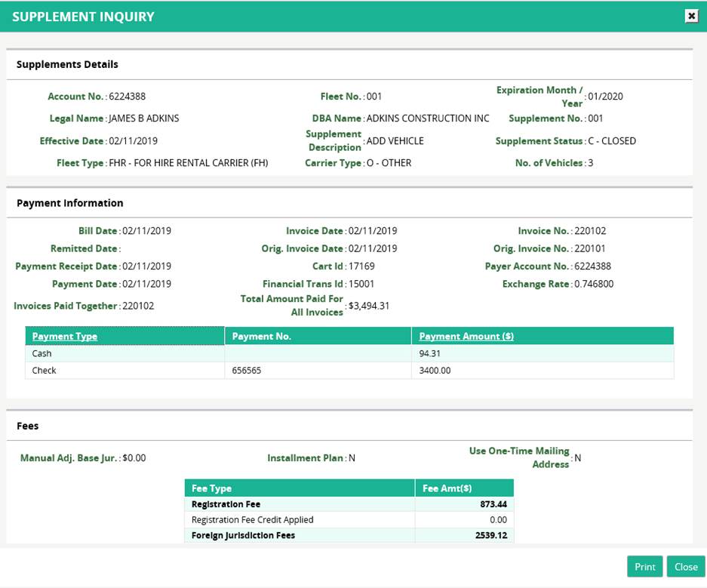Click the Fee Amt($) column header
Image resolution: width=707 pixels, height=588 pixels.
(x=447, y=488)
